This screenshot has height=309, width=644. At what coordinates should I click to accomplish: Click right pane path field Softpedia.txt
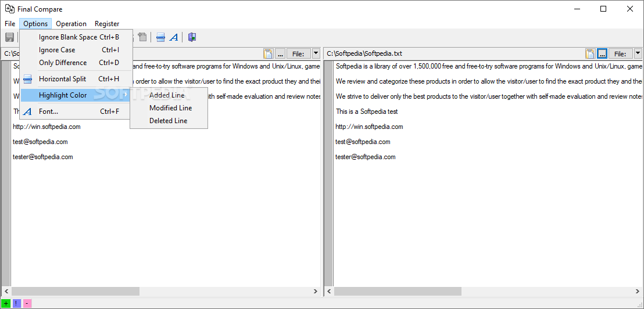point(454,53)
